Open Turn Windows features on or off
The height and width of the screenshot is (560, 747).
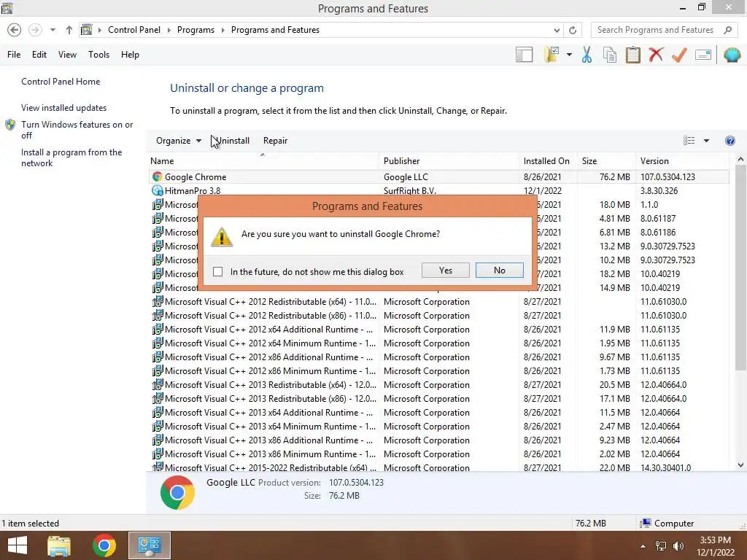click(77, 130)
